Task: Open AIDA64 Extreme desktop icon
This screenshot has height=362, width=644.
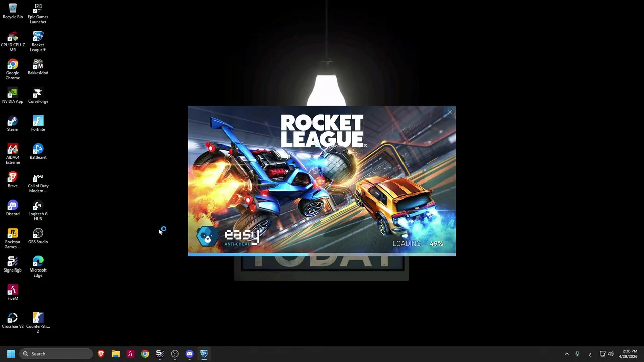Action: click(x=13, y=154)
